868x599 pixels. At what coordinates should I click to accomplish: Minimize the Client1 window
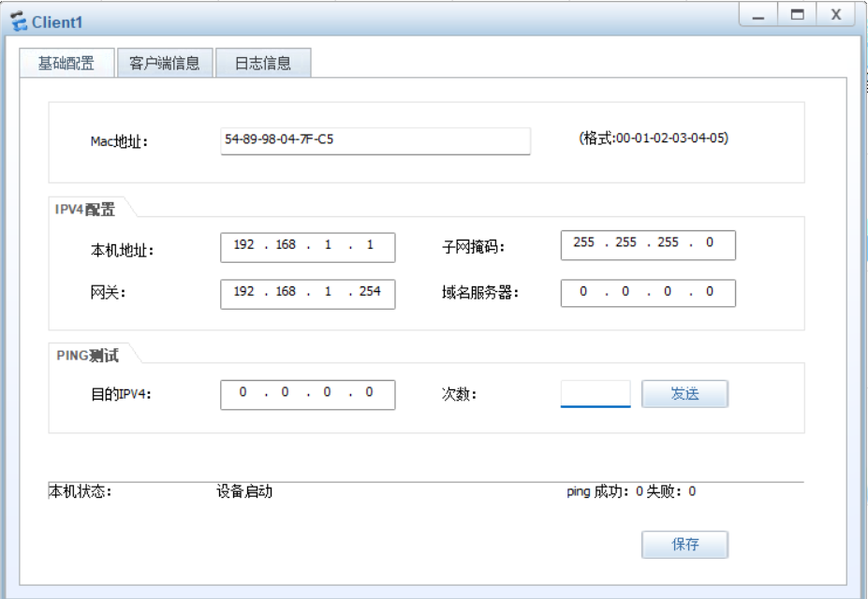758,15
